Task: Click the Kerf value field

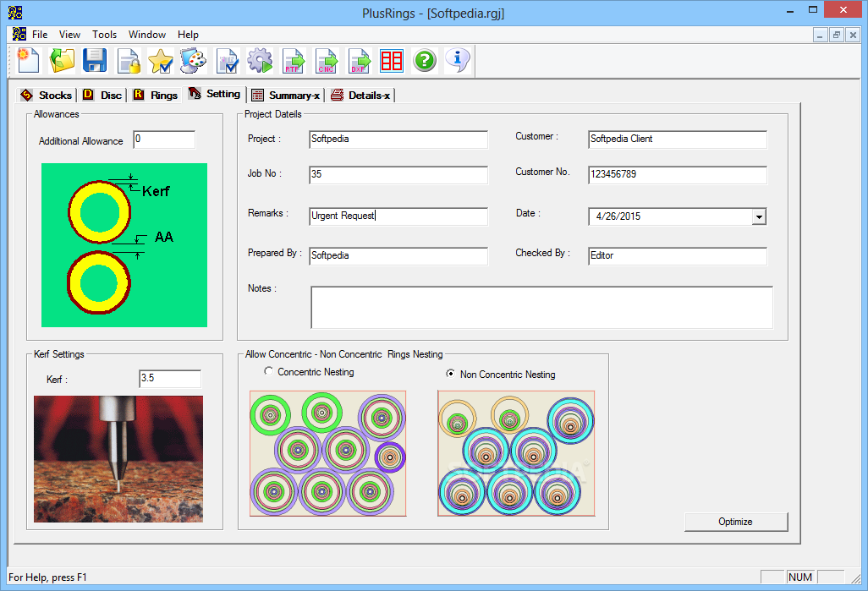Action: (x=170, y=379)
